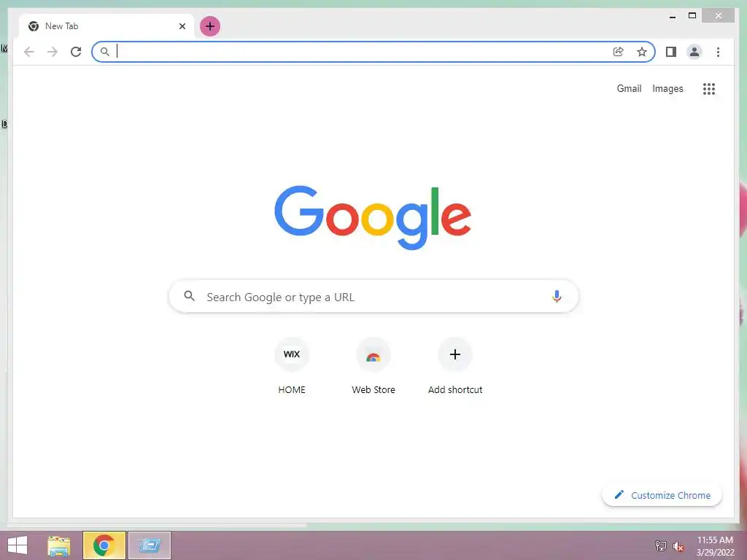Click the magnifier in Google search box

tap(189, 296)
